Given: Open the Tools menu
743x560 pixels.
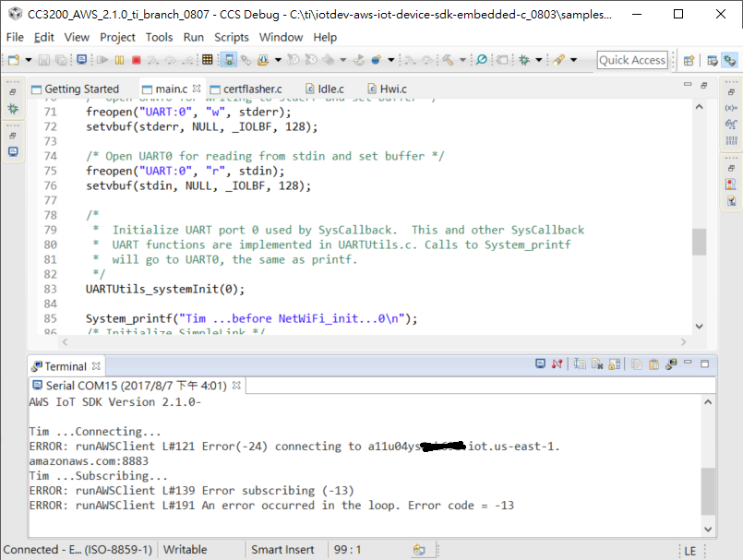Looking at the screenshot, I should click(159, 37).
